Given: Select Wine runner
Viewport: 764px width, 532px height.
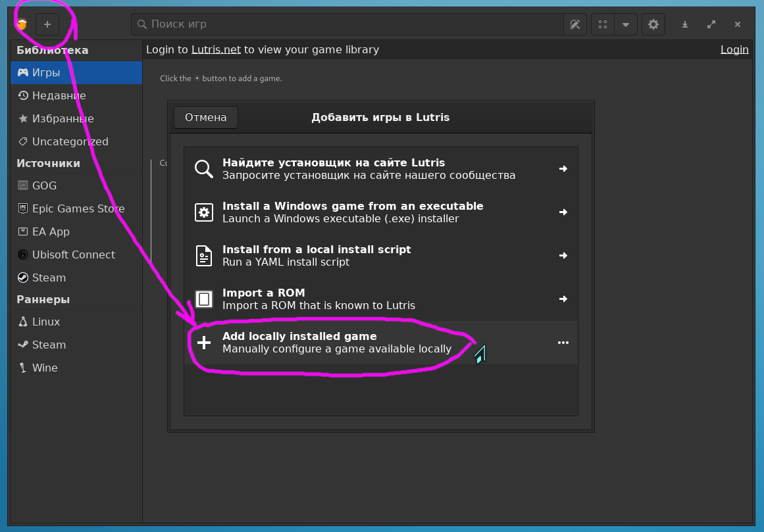Looking at the screenshot, I should pyautogui.click(x=76, y=368).
